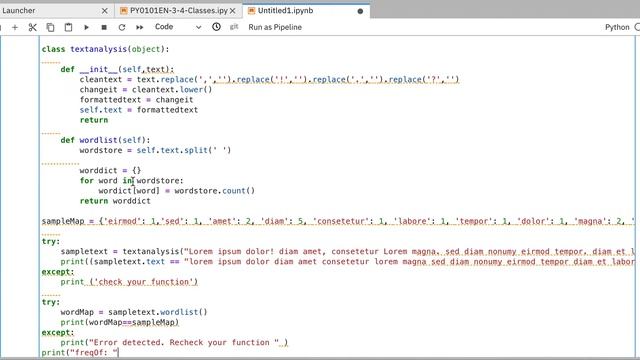This screenshot has height=360, width=640.
Task: Click the 'wordMap = sampletext.wordlist()' line
Action: [134, 312]
